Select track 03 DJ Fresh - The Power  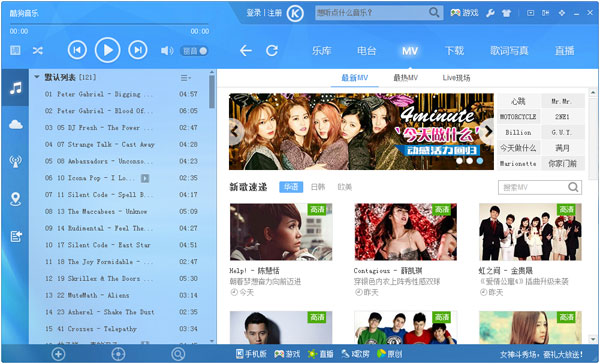click(x=121, y=127)
